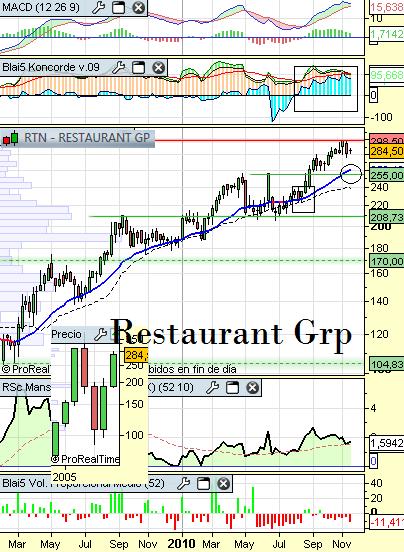The height and width of the screenshot is (552, 404).
Task: Click the 208,73 support level label
Action: coord(386,217)
